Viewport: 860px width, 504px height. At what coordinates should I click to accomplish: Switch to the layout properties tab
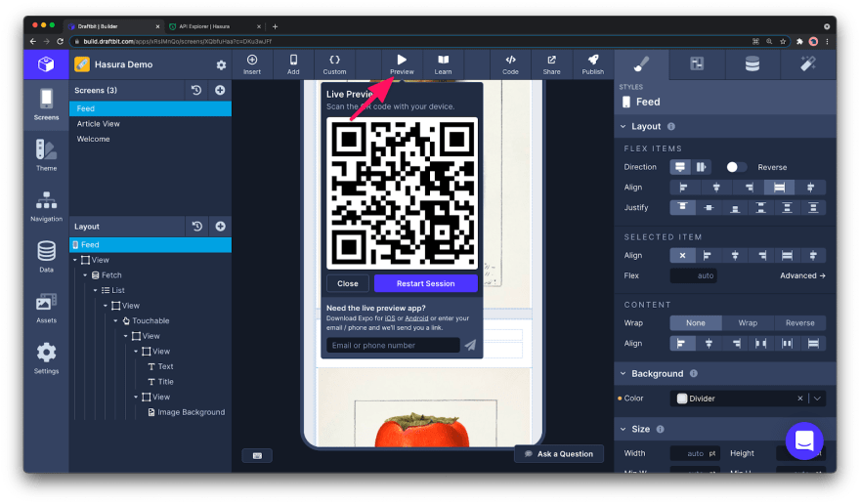tap(697, 64)
